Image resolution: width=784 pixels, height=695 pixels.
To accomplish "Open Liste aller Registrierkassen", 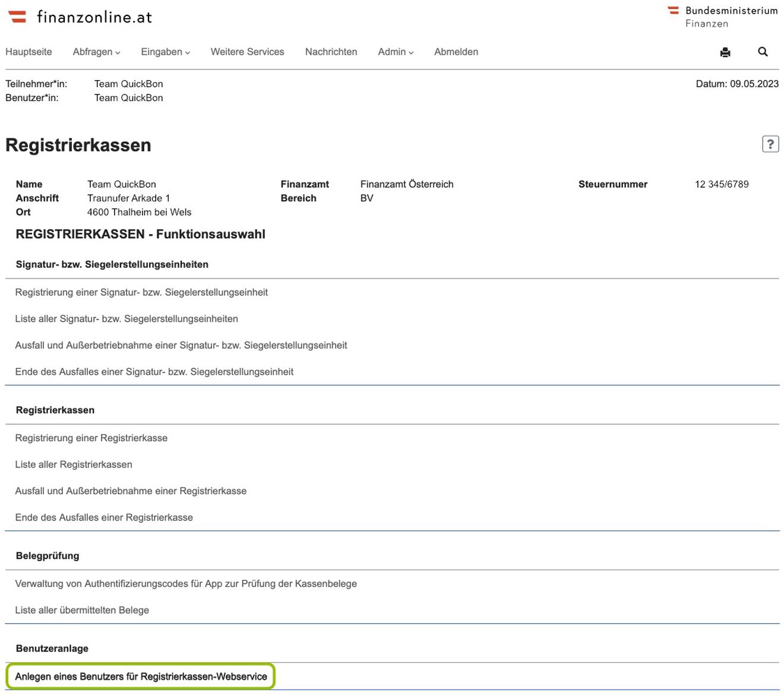I will click(x=74, y=465).
